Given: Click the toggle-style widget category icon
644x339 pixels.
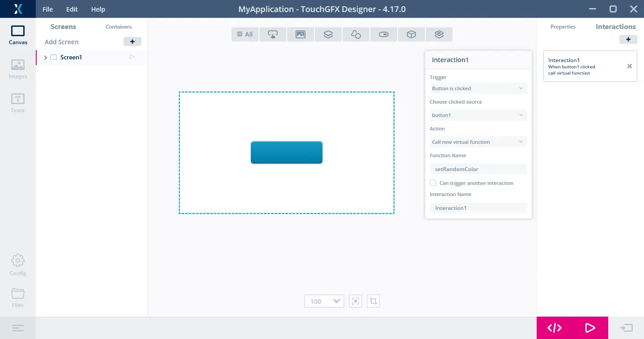Looking at the screenshot, I should tap(384, 34).
